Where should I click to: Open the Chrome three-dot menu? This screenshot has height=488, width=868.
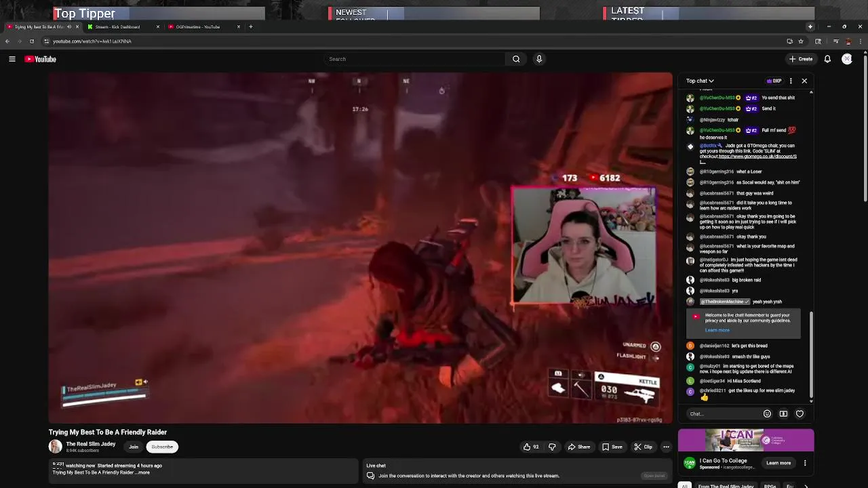click(x=861, y=41)
